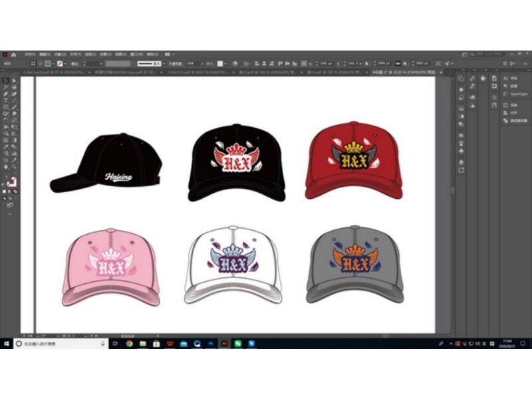532x399 pixels.
Task: Open the 窗口(W) Window menu
Action: (136, 55)
